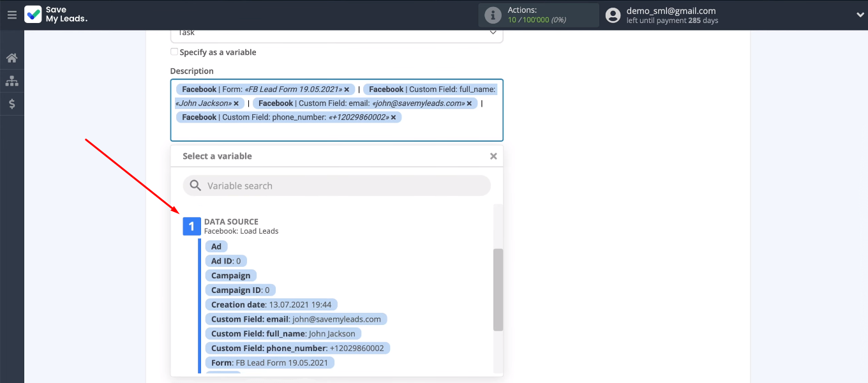This screenshot has height=383, width=868.
Task: Click the user avatar icon
Action: [x=613, y=15]
